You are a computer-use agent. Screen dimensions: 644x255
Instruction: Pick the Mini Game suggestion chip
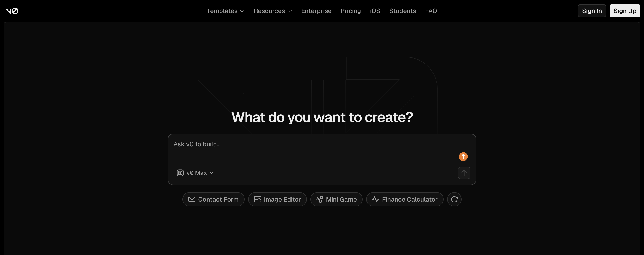(x=336, y=199)
